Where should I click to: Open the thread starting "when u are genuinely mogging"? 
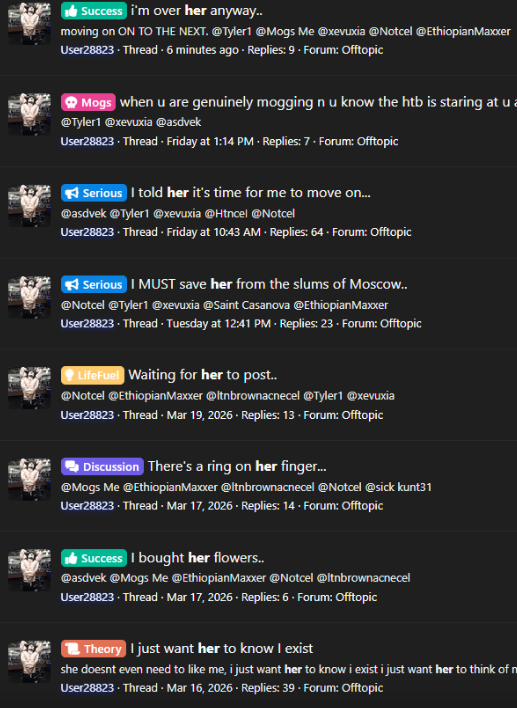[x=318, y=102]
